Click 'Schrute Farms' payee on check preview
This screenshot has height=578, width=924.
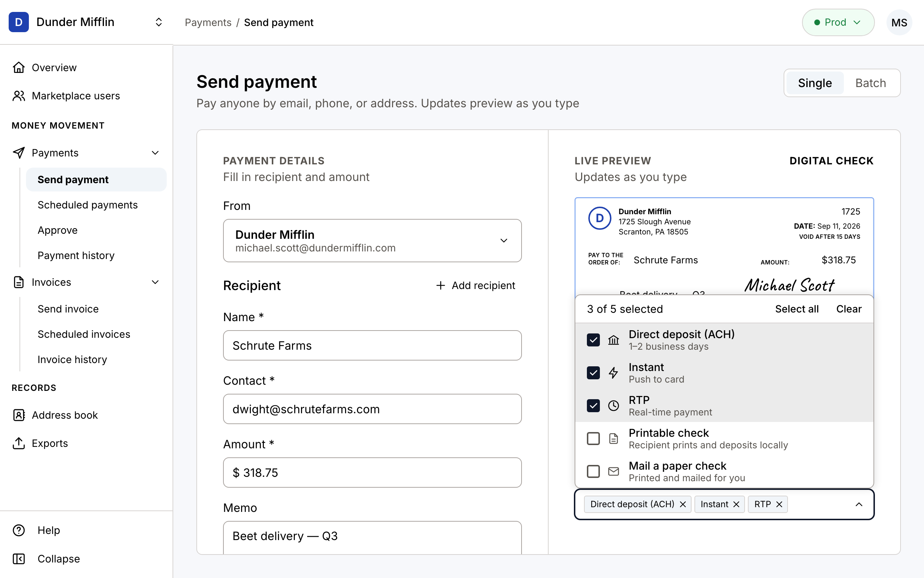(666, 260)
